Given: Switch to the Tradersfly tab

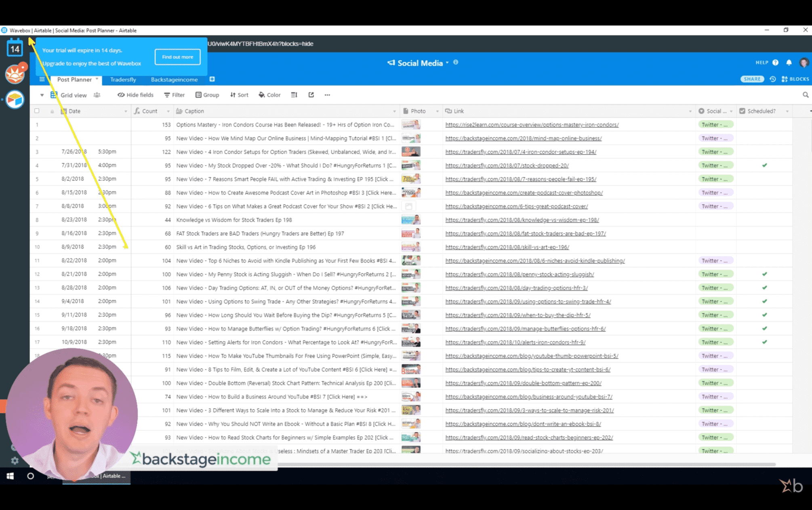Looking at the screenshot, I should point(123,80).
